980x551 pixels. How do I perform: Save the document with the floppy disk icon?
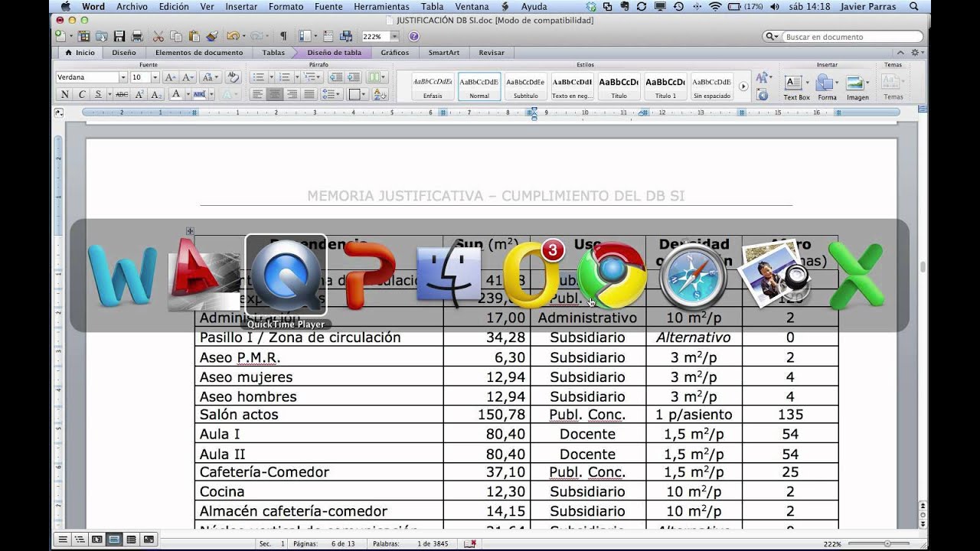[x=119, y=36]
